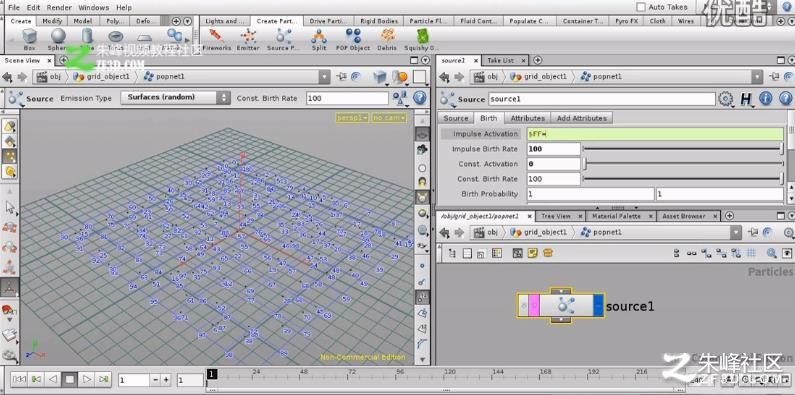Viewport: 795px width, 395px height.
Task: Select the arrow select tool in viewport toolbar
Action: 10,207
